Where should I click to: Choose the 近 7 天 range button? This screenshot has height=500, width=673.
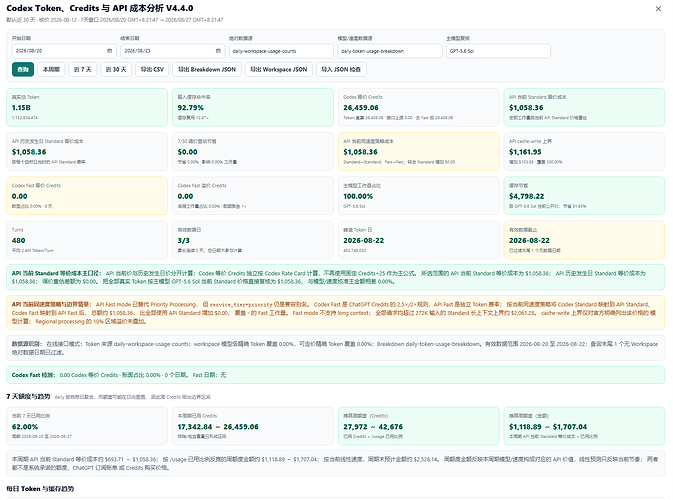point(82,69)
